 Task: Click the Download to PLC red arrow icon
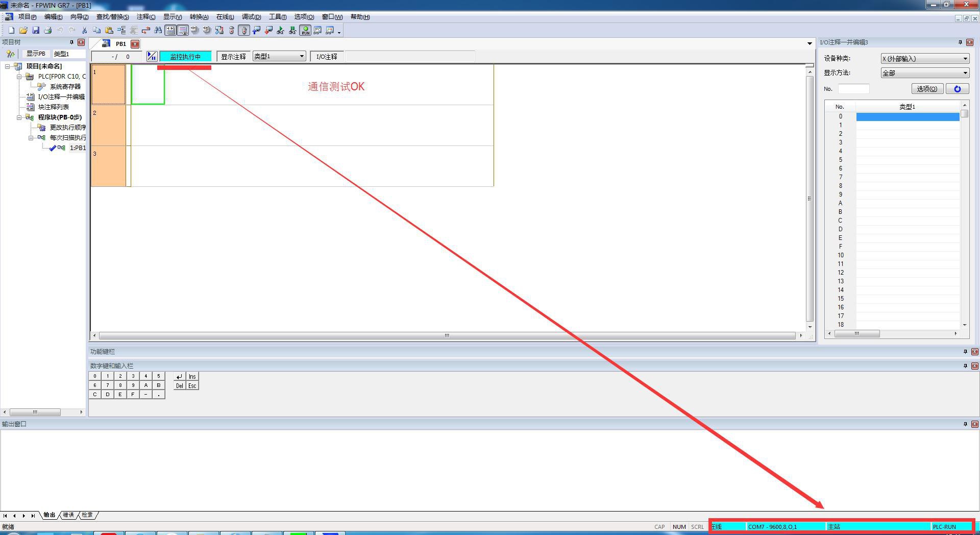pyautogui.click(x=268, y=31)
